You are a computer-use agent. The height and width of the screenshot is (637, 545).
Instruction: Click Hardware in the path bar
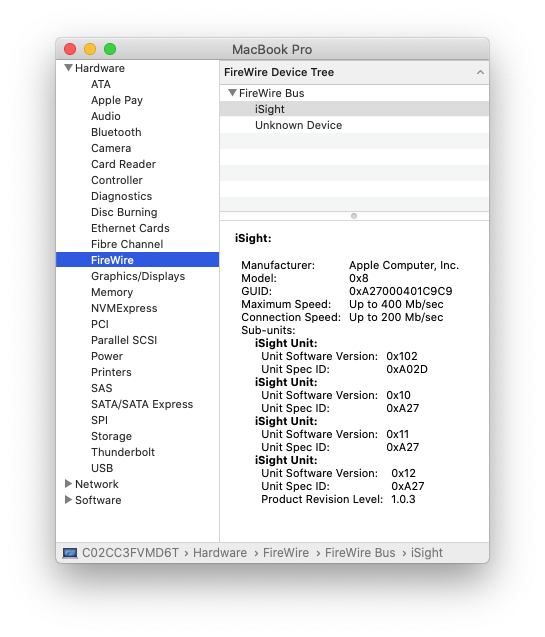coord(220,553)
